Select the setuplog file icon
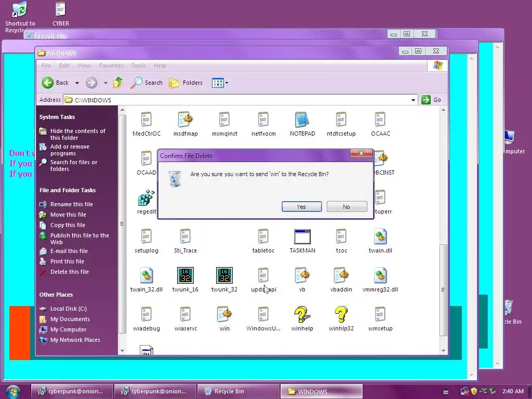This screenshot has height=399, width=532. pyautogui.click(x=146, y=237)
